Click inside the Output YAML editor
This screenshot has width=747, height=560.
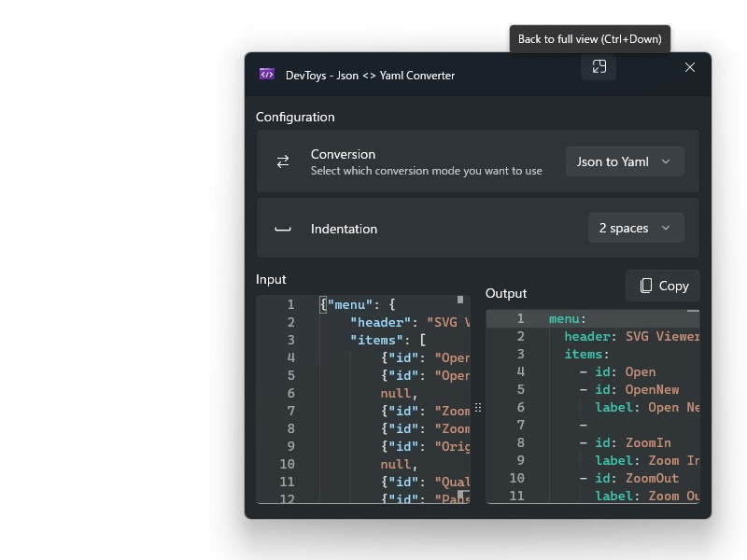pos(593,406)
